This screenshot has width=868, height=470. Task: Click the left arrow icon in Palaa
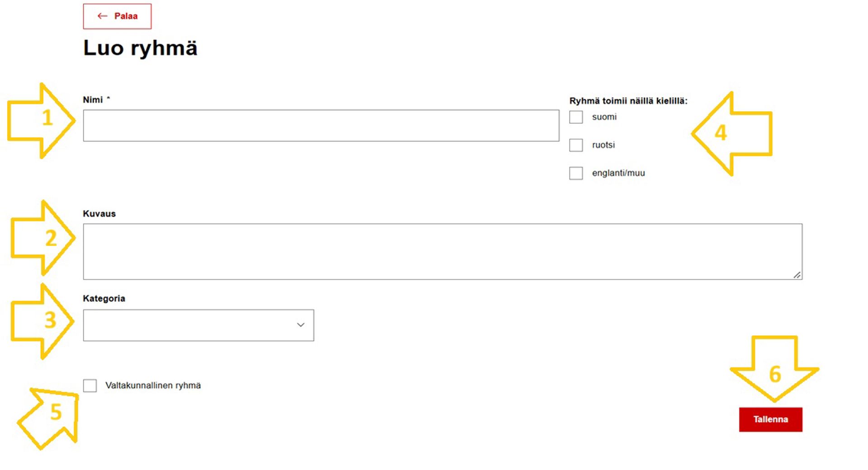(x=103, y=16)
